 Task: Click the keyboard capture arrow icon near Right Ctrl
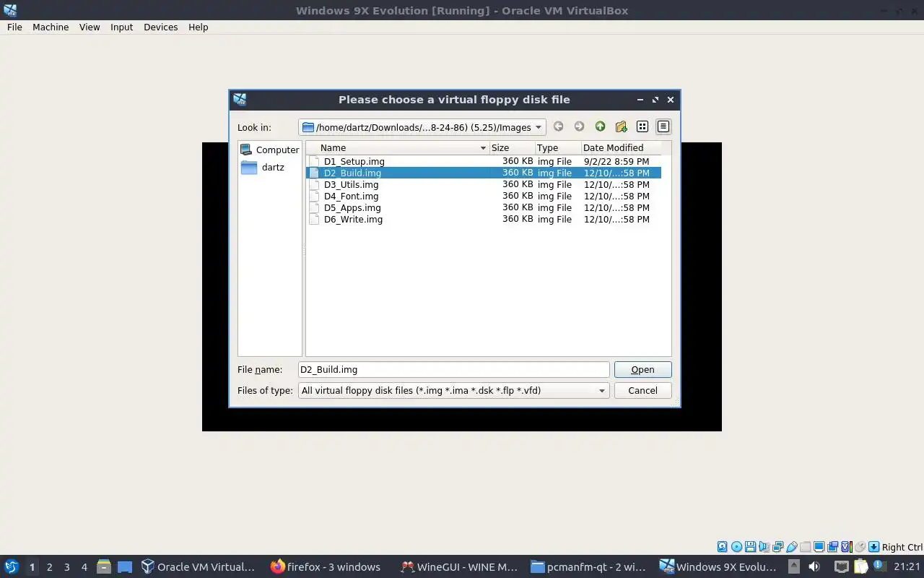pos(873,547)
